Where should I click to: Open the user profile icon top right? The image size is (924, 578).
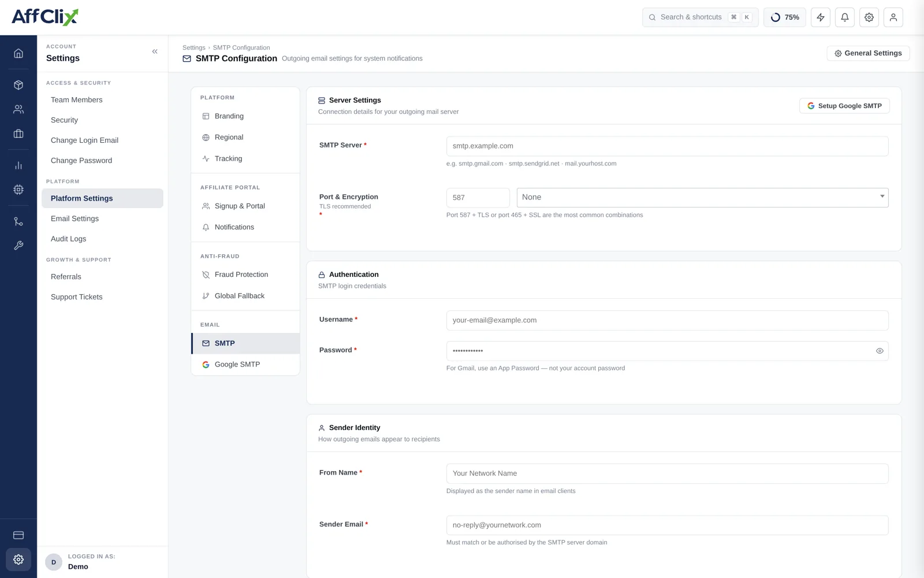[x=893, y=17]
